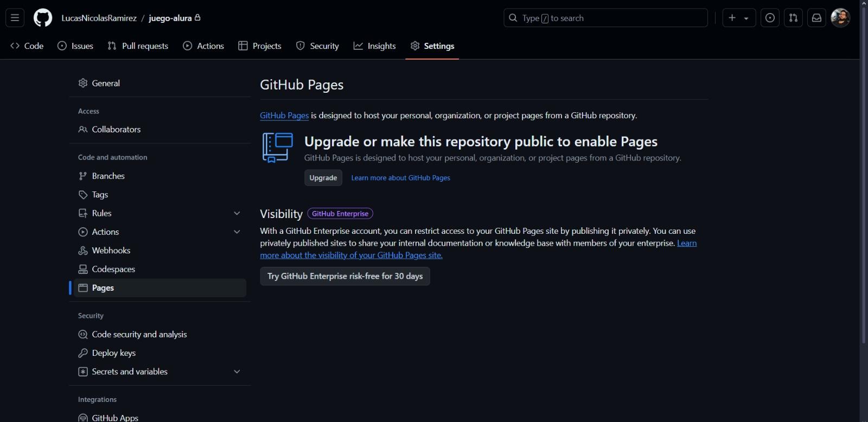The image size is (868, 422).
Task: Open General settings page
Action: [160, 83]
